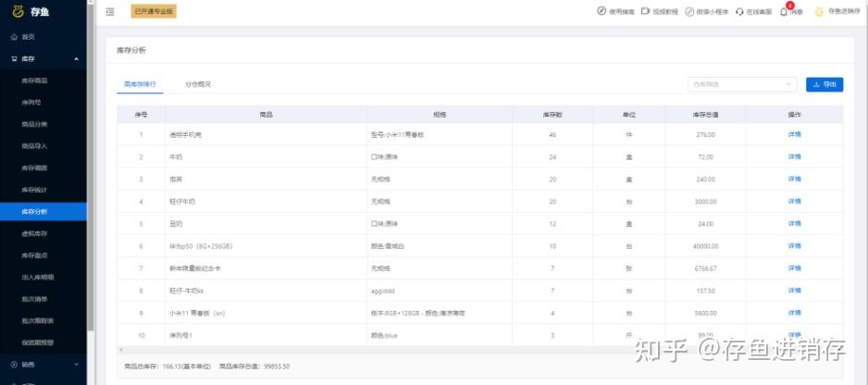868x385 pixels.
Task: Open 详情 link for 透明手机壳
Action: [x=794, y=134]
